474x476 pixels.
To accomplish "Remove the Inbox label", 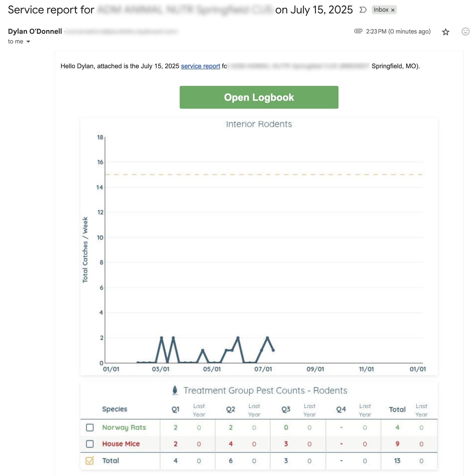I will [393, 10].
